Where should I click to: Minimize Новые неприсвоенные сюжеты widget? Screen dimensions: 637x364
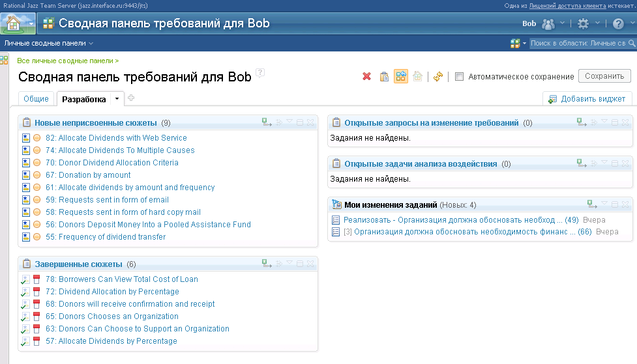pos(300,122)
